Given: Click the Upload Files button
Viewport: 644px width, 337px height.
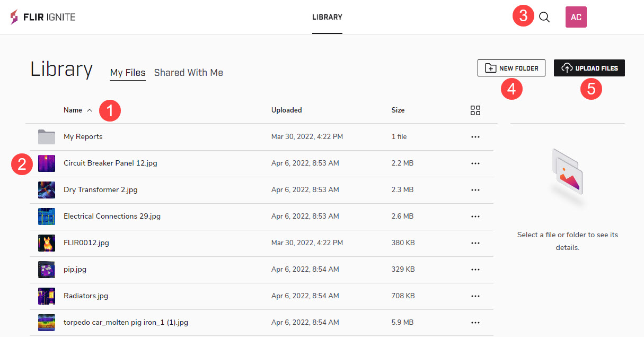Looking at the screenshot, I should (x=589, y=68).
